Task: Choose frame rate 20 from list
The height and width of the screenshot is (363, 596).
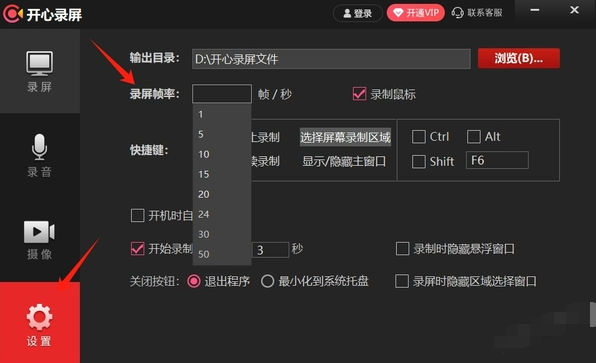Action: (x=222, y=194)
